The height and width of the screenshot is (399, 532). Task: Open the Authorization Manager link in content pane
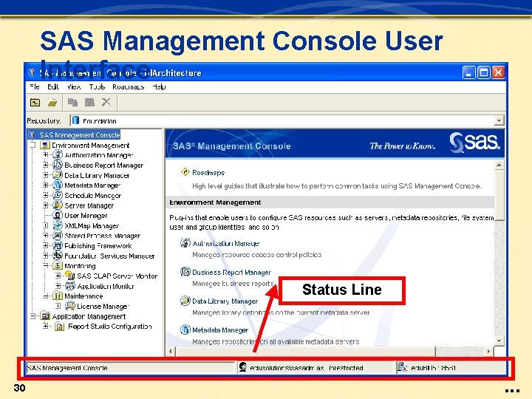point(226,244)
